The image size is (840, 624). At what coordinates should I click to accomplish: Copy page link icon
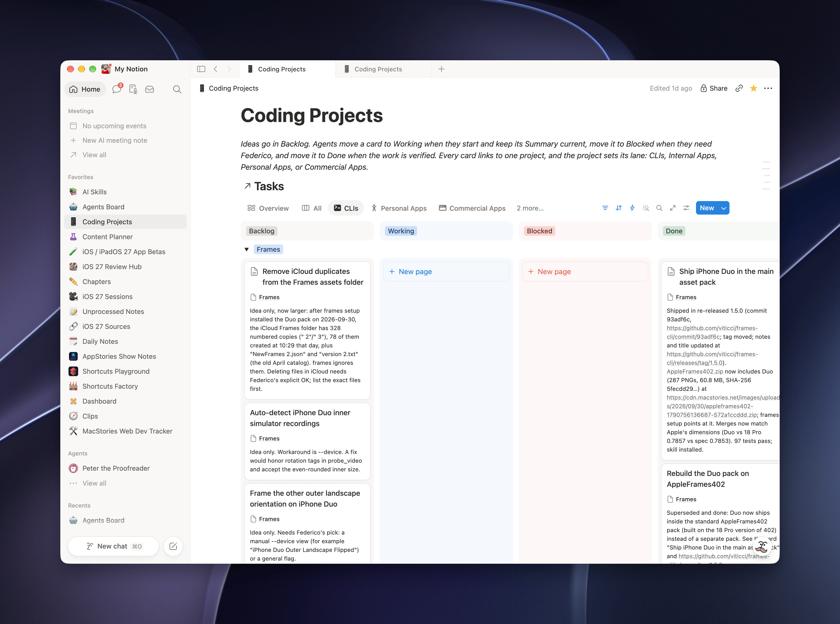pos(739,88)
